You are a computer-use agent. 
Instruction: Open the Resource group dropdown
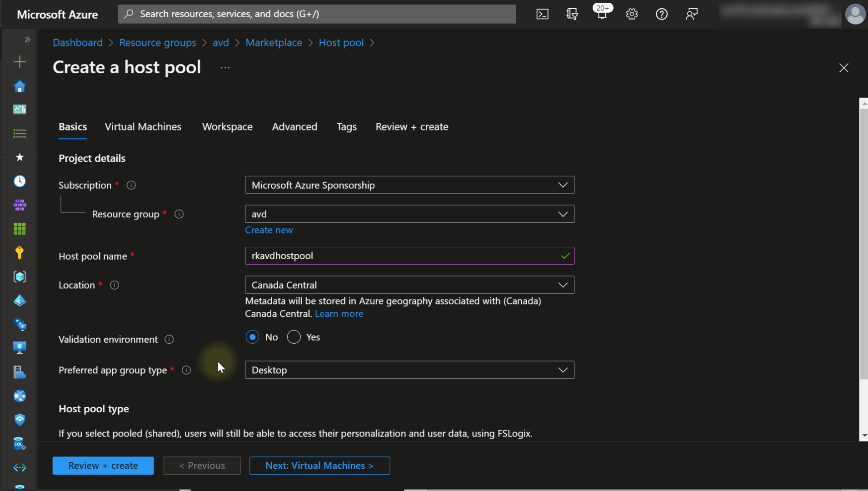tap(409, 214)
